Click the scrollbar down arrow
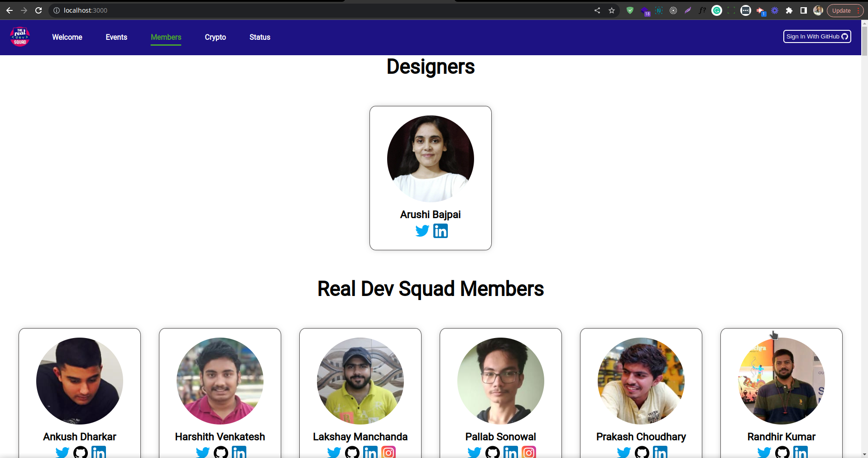This screenshot has width=868, height=458. 864,454
